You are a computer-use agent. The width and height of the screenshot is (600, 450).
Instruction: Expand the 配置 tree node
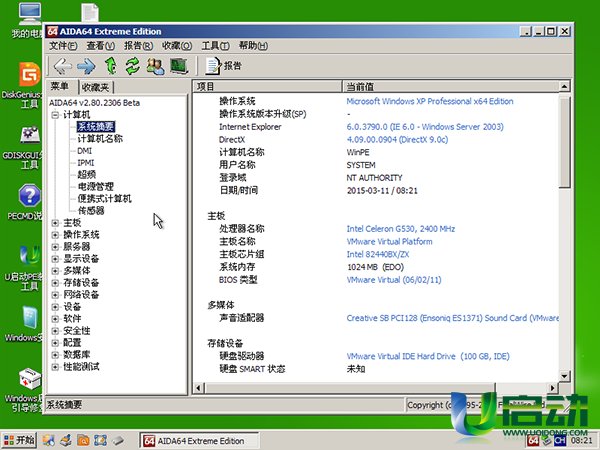point(55,342)
